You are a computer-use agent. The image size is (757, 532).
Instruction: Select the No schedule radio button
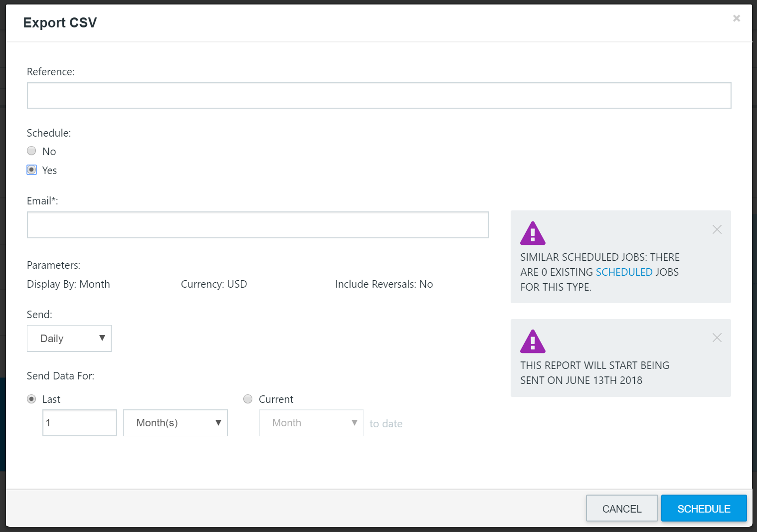pyautogui.click(x=31, y=151)
